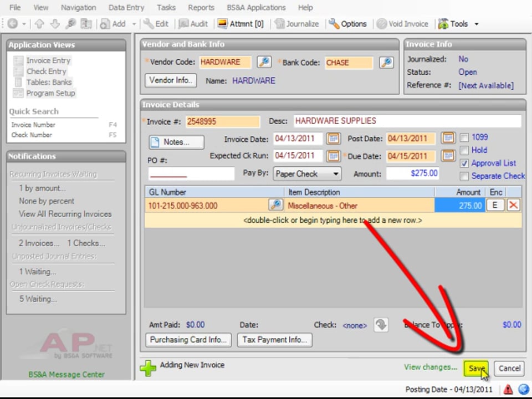
Task: Click the Audit toolbar button
Action: (193, 24)
